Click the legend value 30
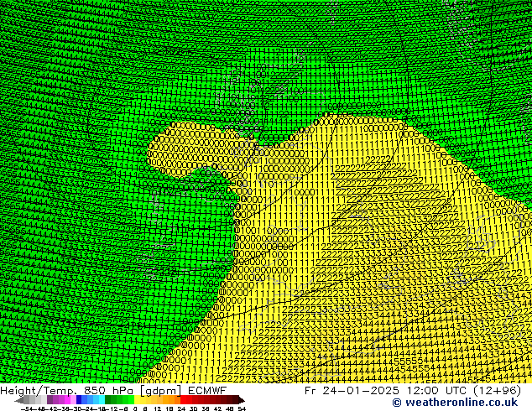 tap(193, 409)
